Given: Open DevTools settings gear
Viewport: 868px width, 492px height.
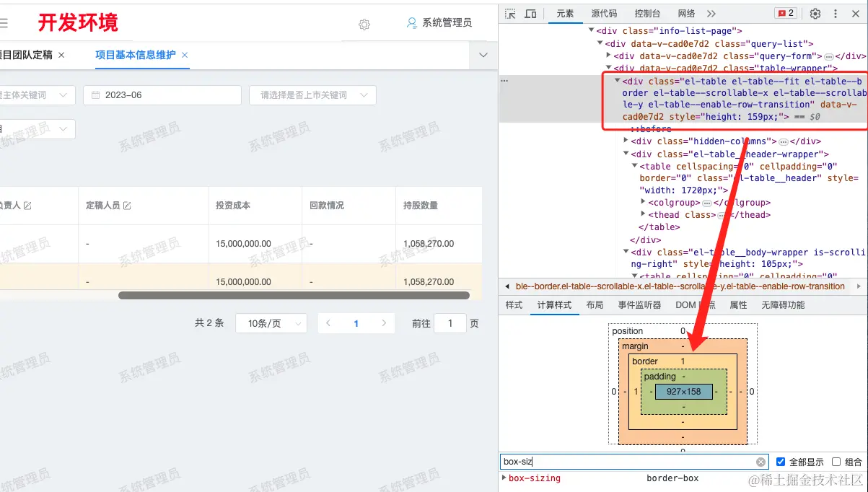Looking at the screenshot, I should coord(815,14).
